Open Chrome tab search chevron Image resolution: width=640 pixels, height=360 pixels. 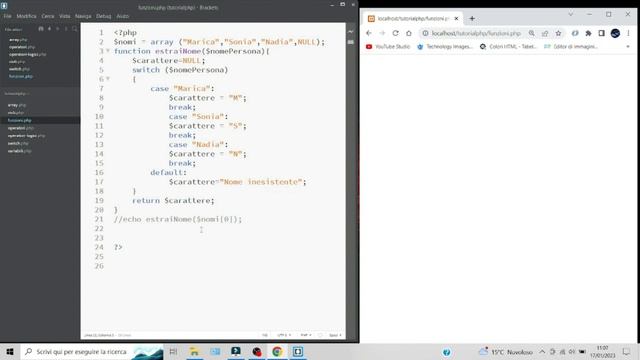(571, 14)
